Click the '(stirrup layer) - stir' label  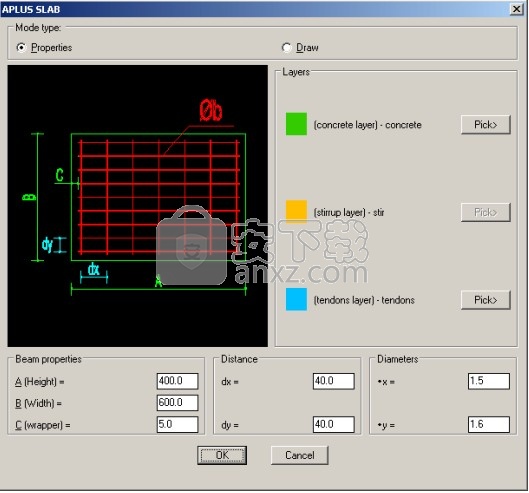coord(349,212)
